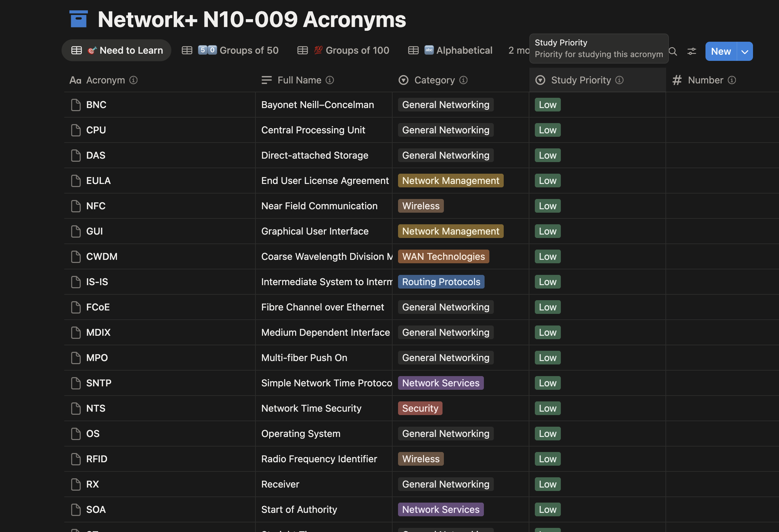This screenshot has width=779, height=532.
Task: Click the Acronym column header
Action: coord(160,80)
